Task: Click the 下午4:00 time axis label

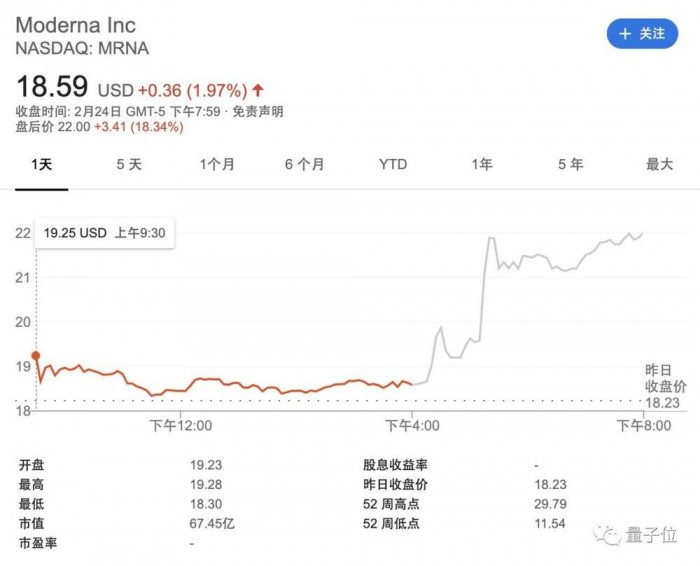Action: [x=414, y=426]
